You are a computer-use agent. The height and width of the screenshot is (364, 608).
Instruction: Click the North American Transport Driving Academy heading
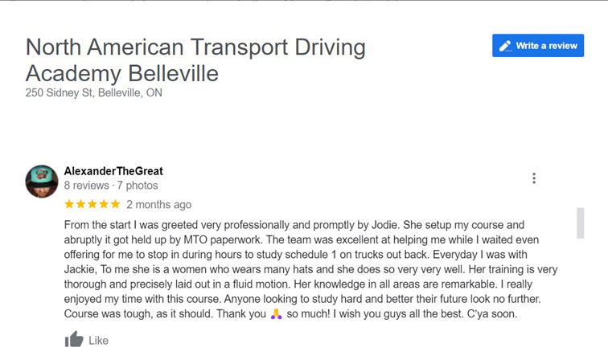point(195,60)
